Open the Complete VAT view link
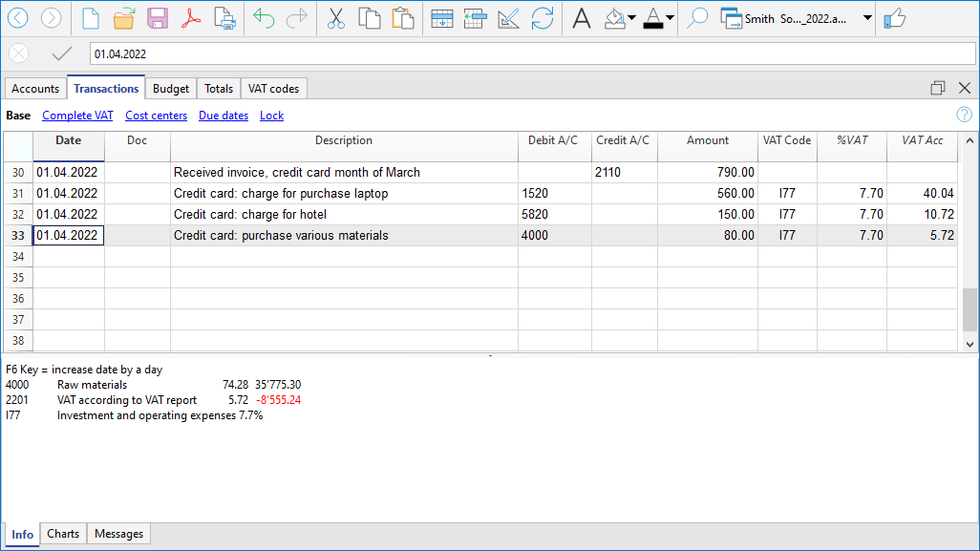Screen dimensions: 980x551 click(x=77, y=116)
